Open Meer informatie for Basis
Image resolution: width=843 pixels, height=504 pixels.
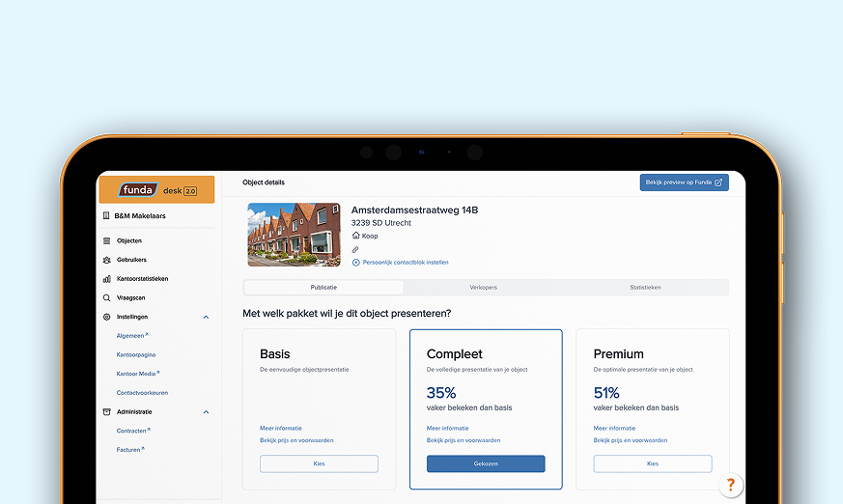(x=281, y=429)
